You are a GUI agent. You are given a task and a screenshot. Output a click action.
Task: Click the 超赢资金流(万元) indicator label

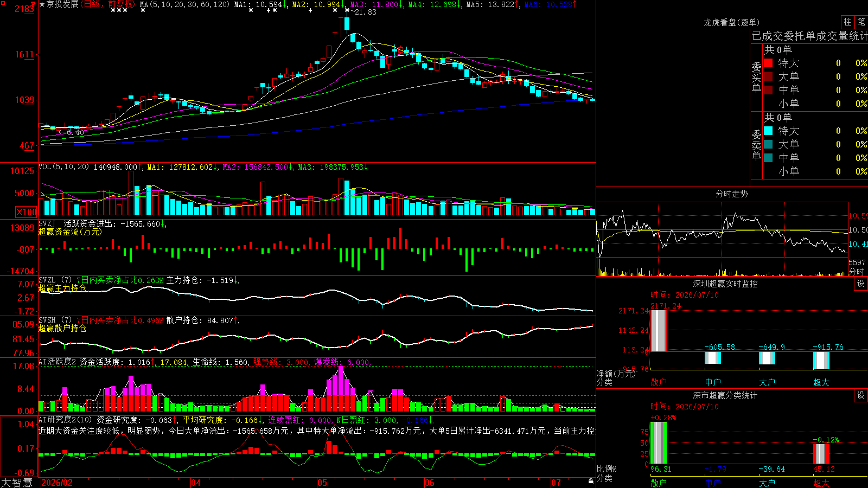[x=70, y=232]
